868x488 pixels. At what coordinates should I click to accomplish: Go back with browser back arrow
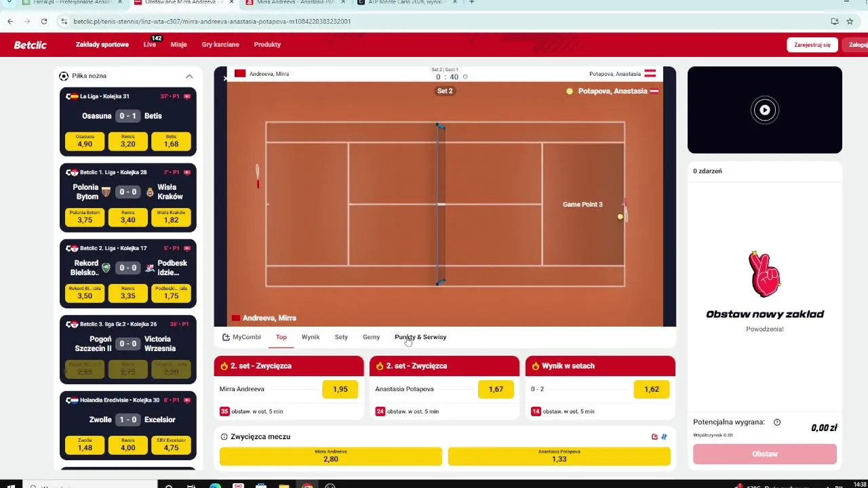pos(10,22)
